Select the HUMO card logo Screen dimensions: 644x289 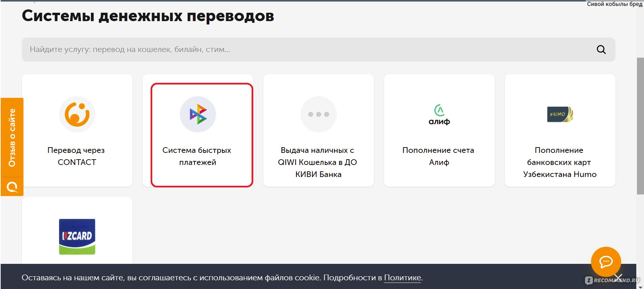click(560, 114)
